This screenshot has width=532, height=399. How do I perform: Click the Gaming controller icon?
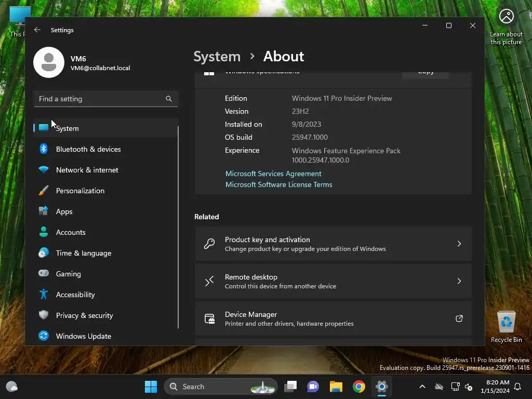[44, 273]
